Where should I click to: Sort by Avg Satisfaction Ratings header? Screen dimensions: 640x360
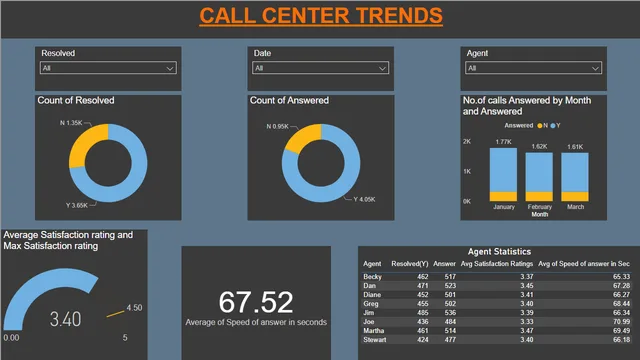[x=497, y=264]
